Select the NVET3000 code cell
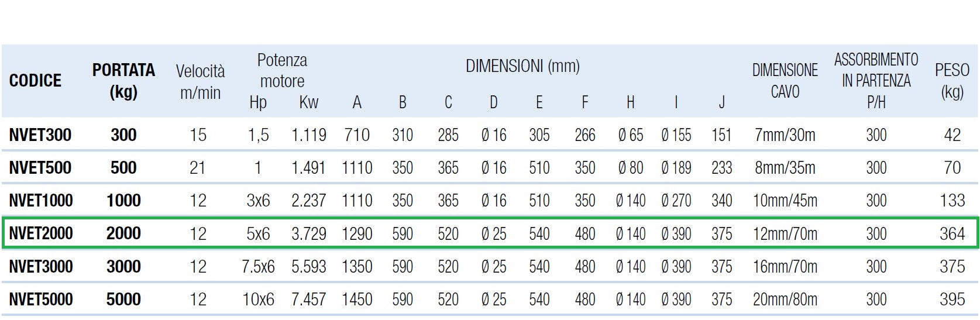The image size is (980, 320). pyautogui.click(x=41, y=267)
